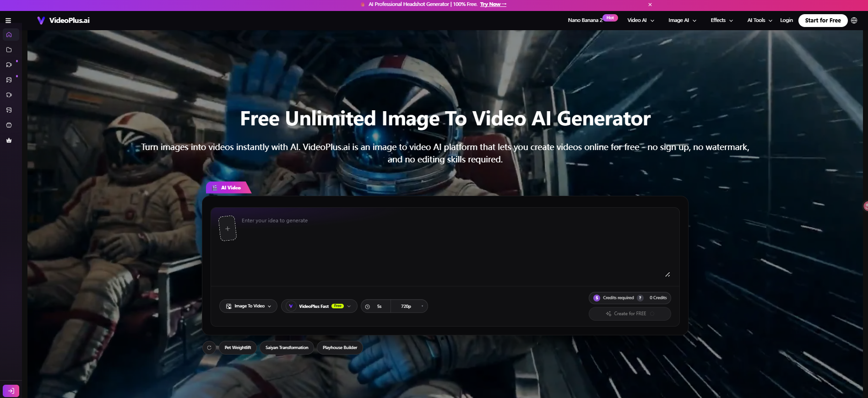Open the 720p resolution dropdown
868x398 pixels.
(410, 306)
